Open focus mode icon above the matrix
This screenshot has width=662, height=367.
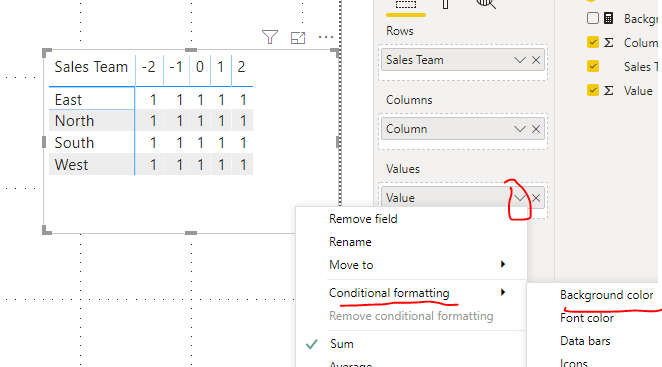(298, 38)
